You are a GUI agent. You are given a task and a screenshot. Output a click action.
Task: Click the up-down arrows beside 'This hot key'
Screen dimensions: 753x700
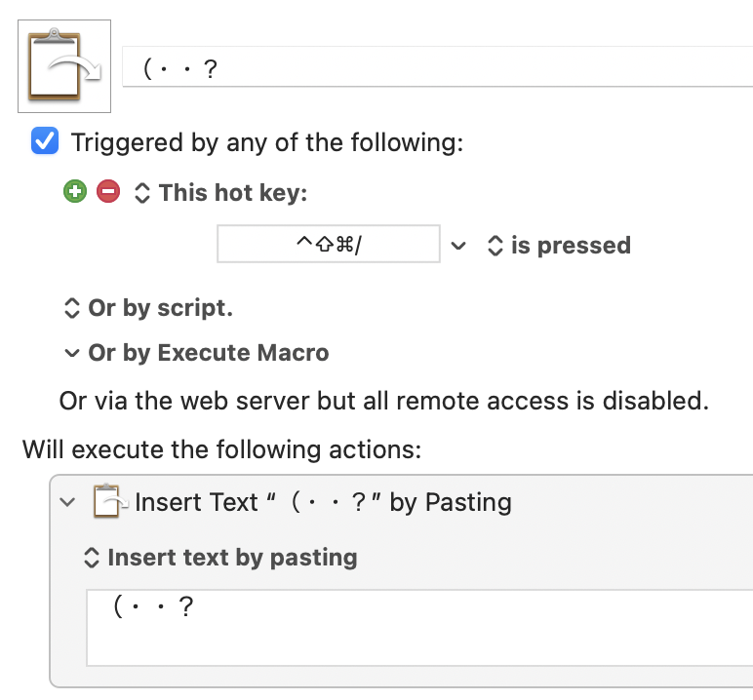pos(142,193)
